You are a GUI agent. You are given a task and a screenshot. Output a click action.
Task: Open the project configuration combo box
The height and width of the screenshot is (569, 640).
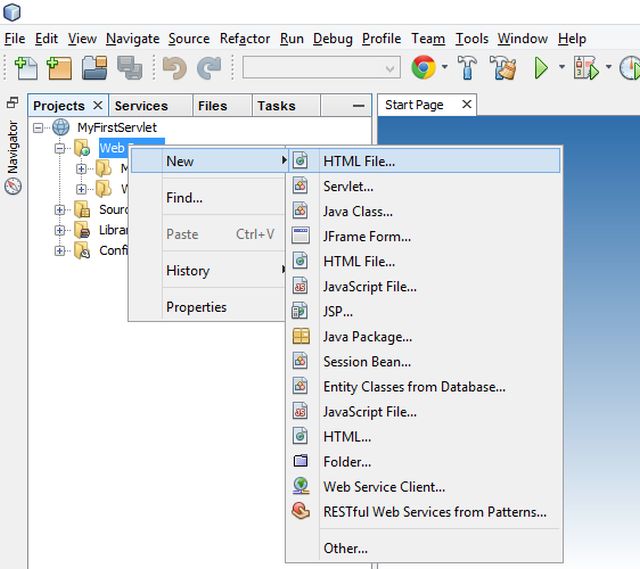click(321, 68)
